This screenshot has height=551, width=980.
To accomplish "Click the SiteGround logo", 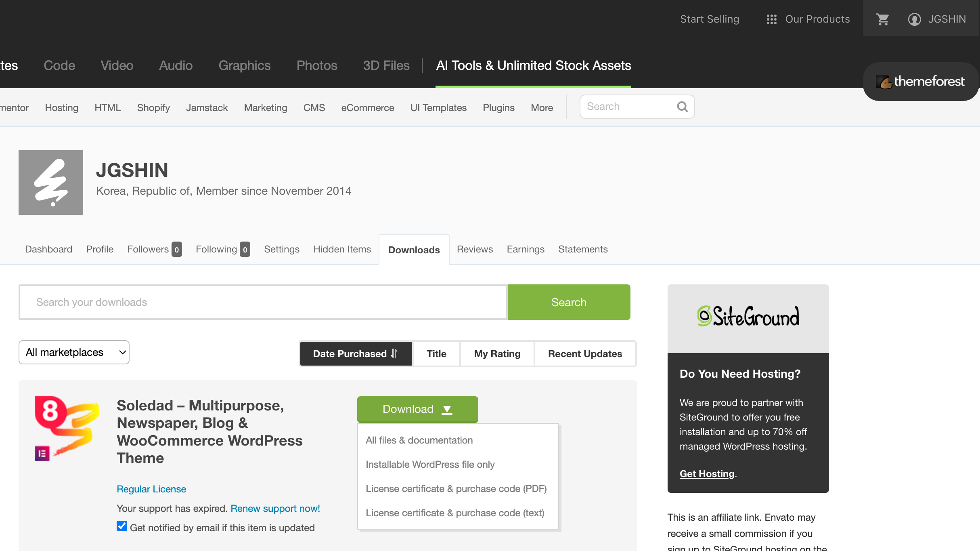I will (748, 316).
